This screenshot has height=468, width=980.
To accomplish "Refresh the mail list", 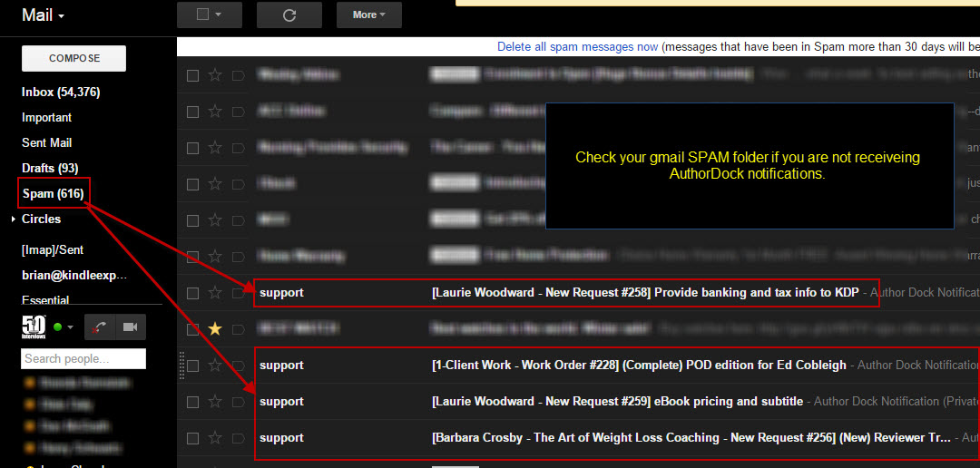I will [x=289, y=15].
